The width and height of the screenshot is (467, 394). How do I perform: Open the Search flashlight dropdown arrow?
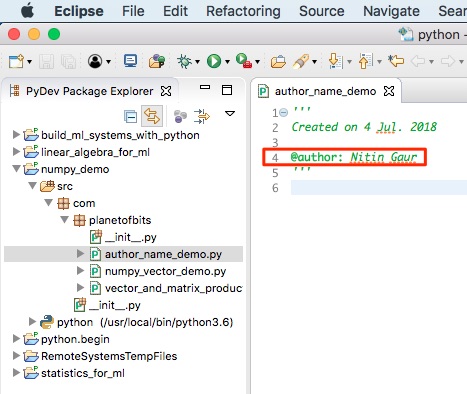pyautogui.click(x=314, y=62)
